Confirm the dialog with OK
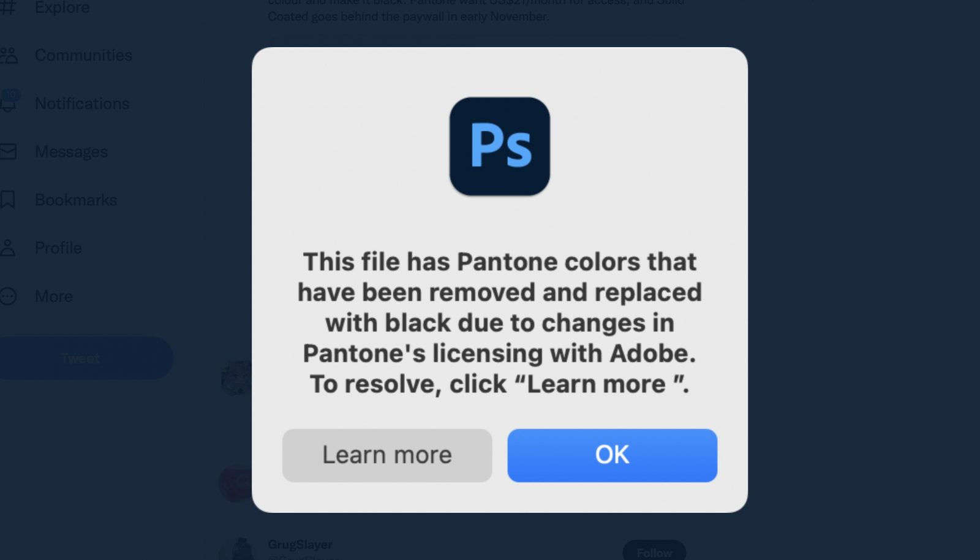 (x=612, y=455)
